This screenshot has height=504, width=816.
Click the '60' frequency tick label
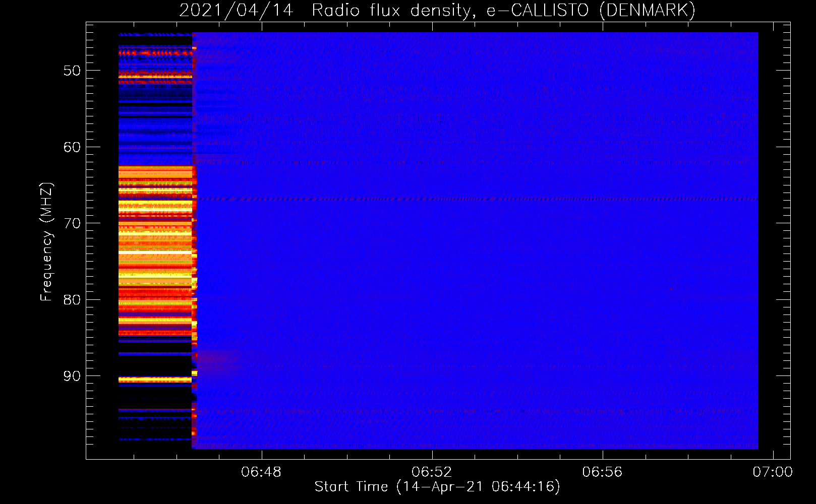(x=72, y=147)
